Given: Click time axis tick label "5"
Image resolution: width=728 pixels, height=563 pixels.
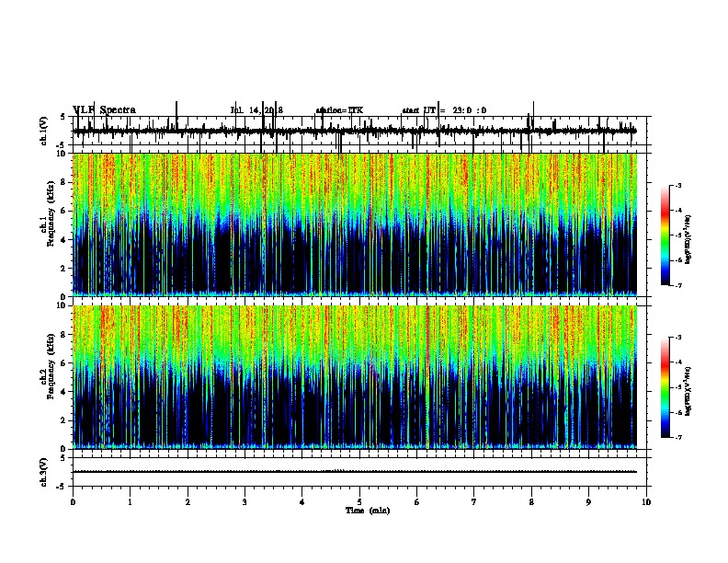Looking at the screenshot, I should (359, 502).
